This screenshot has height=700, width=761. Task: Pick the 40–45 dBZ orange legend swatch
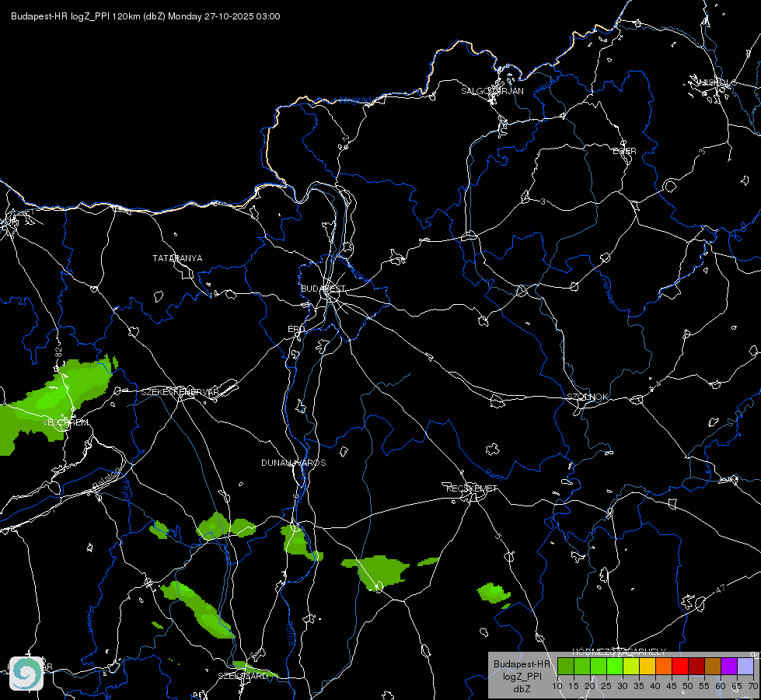tap(664, 666)
